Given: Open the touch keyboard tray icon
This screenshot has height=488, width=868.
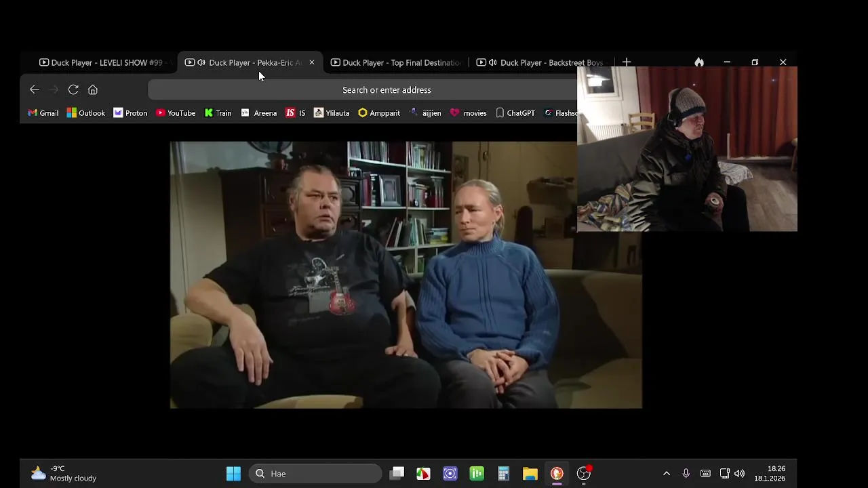Looking at the screenshot, I should click(x=705, y=474).
